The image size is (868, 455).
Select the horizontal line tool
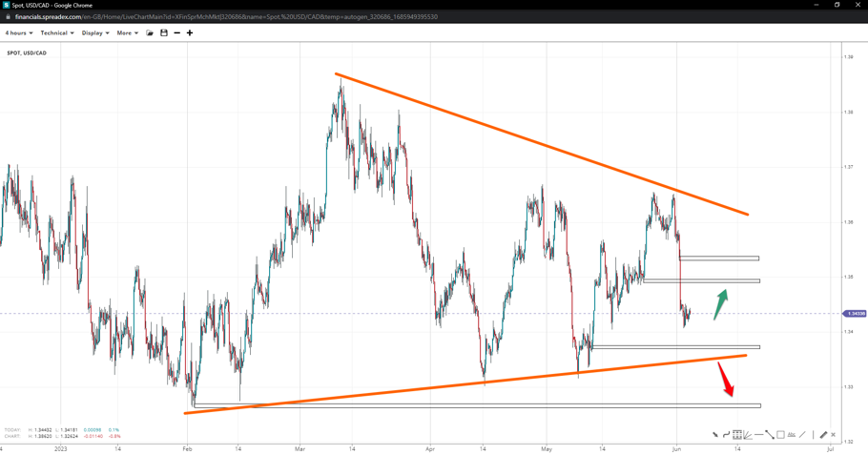coord(758,435)
